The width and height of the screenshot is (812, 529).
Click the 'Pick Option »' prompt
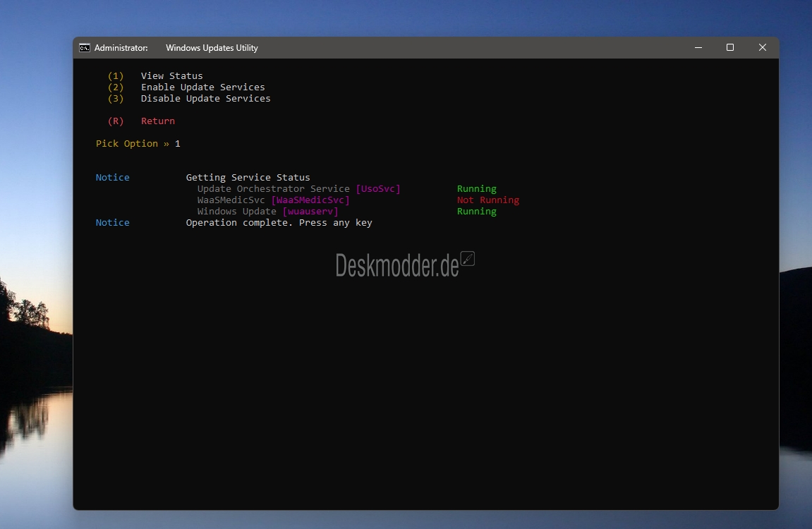(133, 144)
